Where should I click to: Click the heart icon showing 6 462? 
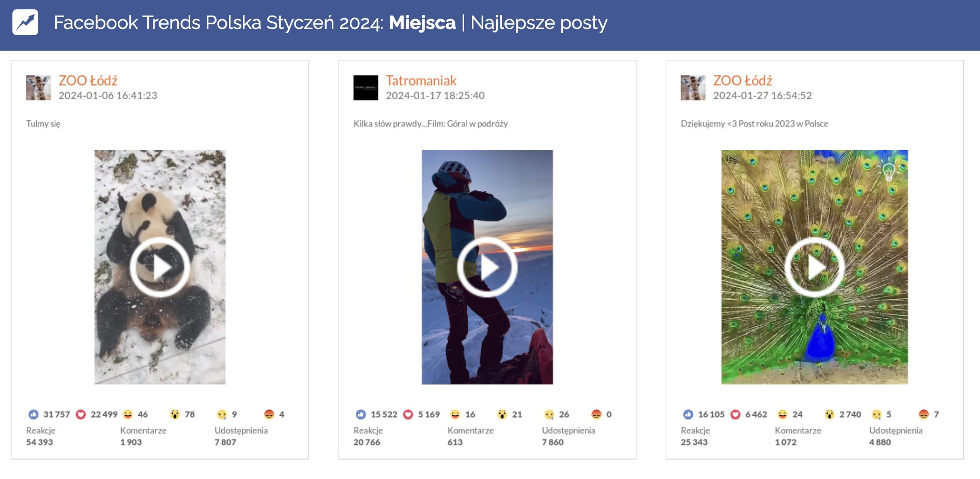(x=736, y=414)
